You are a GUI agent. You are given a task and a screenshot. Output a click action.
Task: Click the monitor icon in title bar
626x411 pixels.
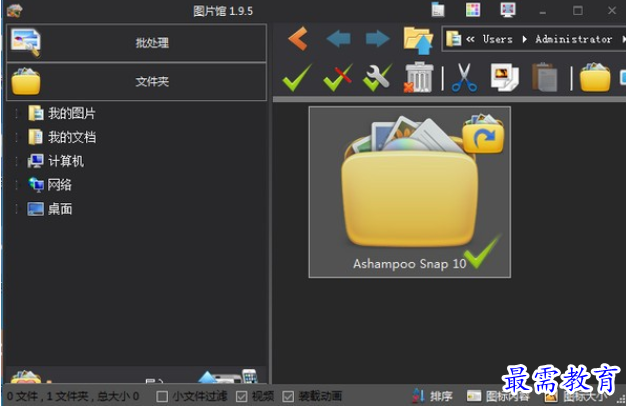coord(508,10)
